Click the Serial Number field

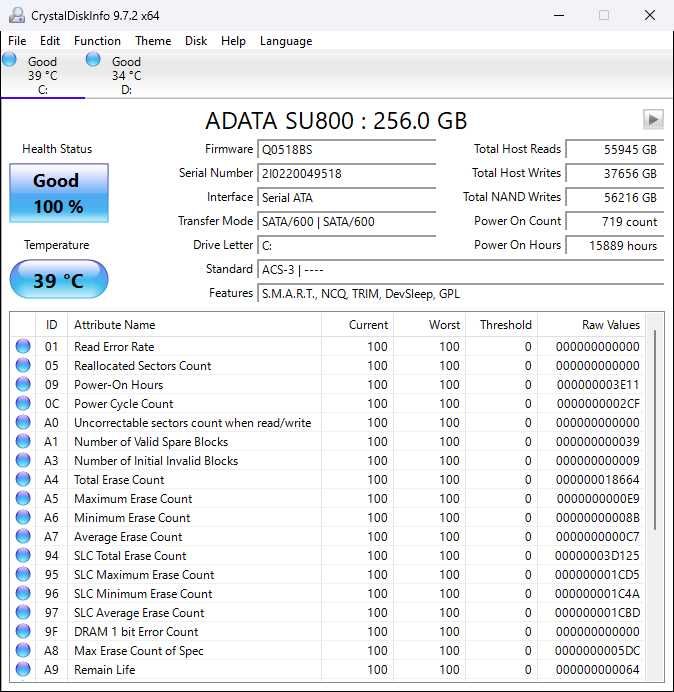[346, 173]
